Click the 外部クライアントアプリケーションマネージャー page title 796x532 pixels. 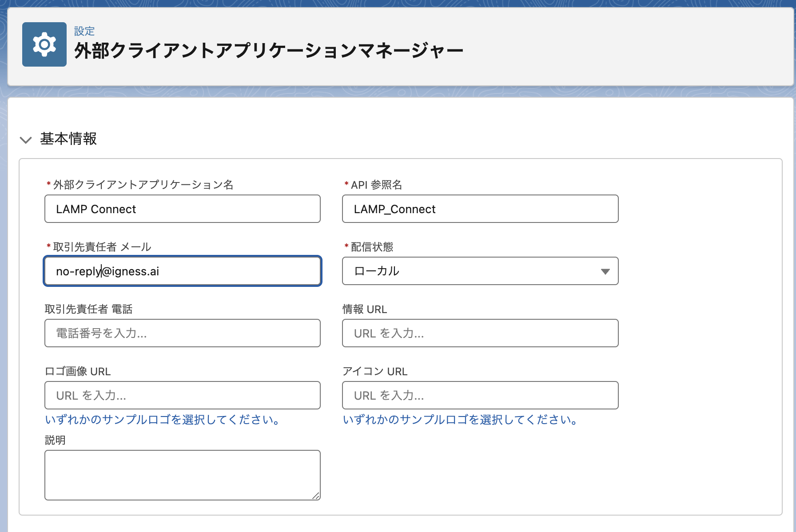[x=268, y=51]
